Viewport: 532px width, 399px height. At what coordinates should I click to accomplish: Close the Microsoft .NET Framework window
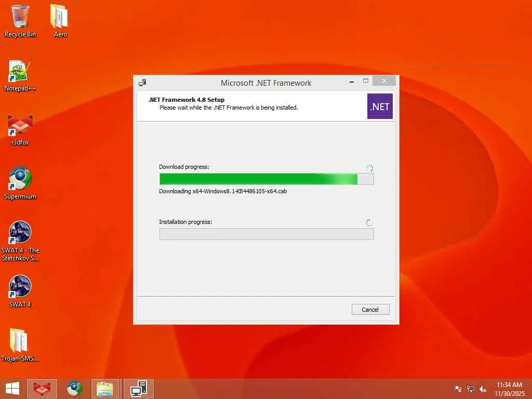coord(384,81)
